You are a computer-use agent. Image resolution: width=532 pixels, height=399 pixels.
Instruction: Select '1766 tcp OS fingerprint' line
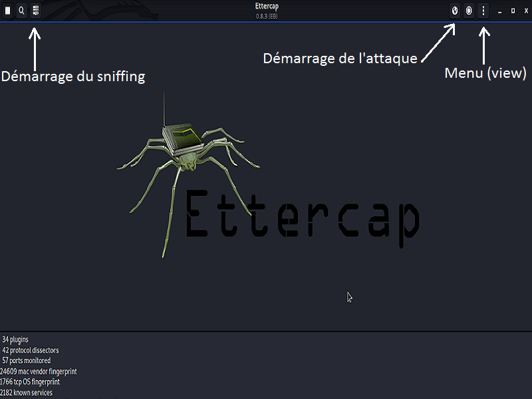[30, 382]
